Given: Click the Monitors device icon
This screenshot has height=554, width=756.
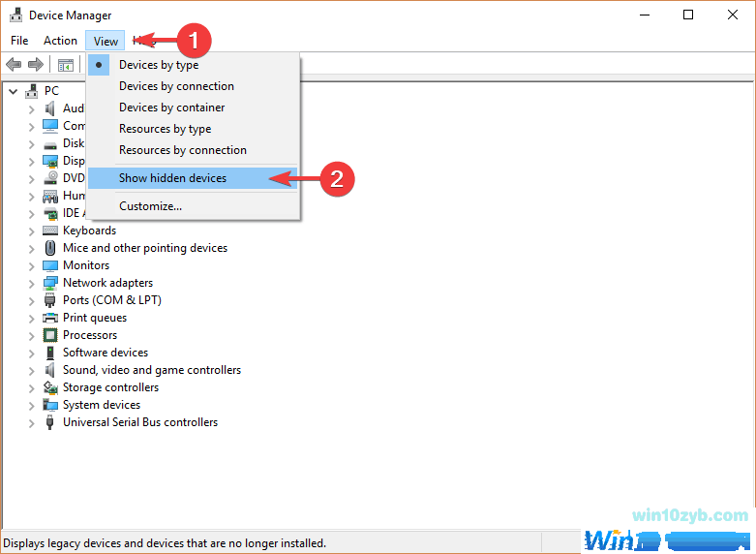Looking at the screenshot, I should (x=50, y=265).
